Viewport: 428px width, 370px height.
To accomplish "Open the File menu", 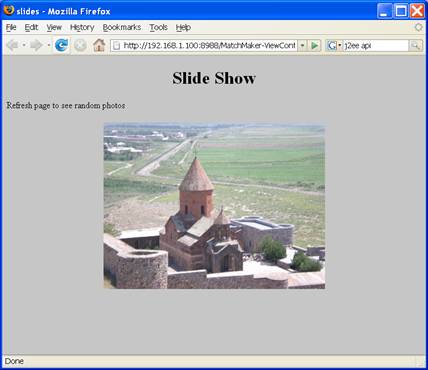I will coord(11,27).
